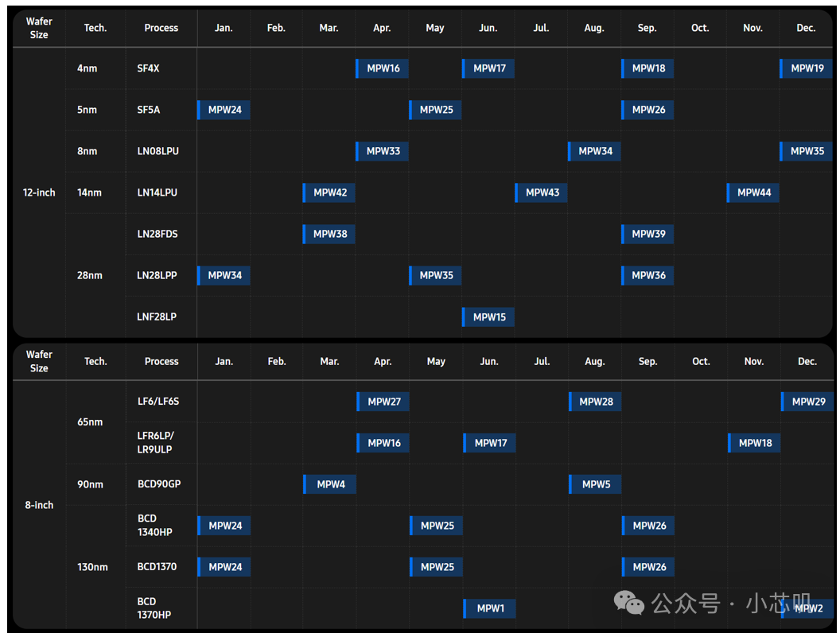The image size is (840, 637).
Task: Click the WeChat logo in the watermark
Action: pos(628,604)
